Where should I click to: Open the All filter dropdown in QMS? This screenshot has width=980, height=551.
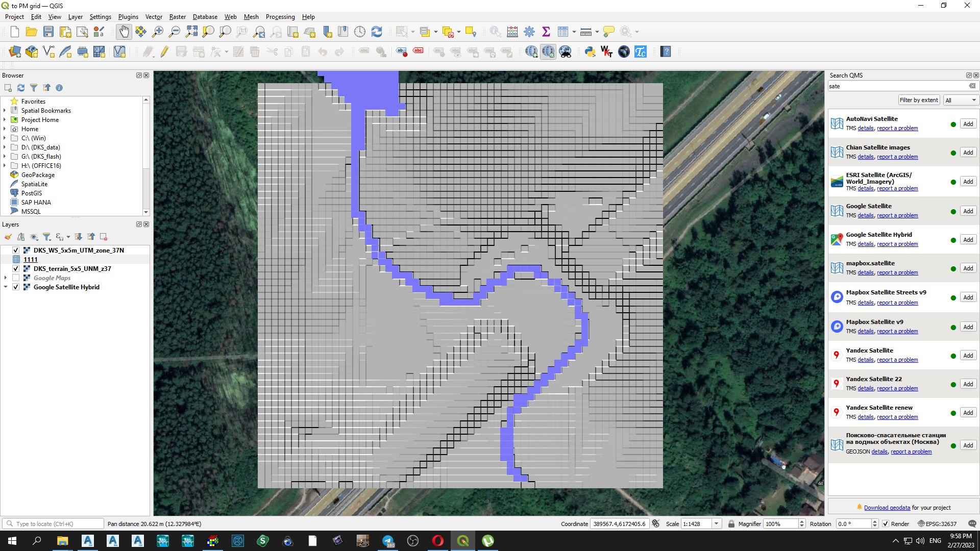coord(960,100)
